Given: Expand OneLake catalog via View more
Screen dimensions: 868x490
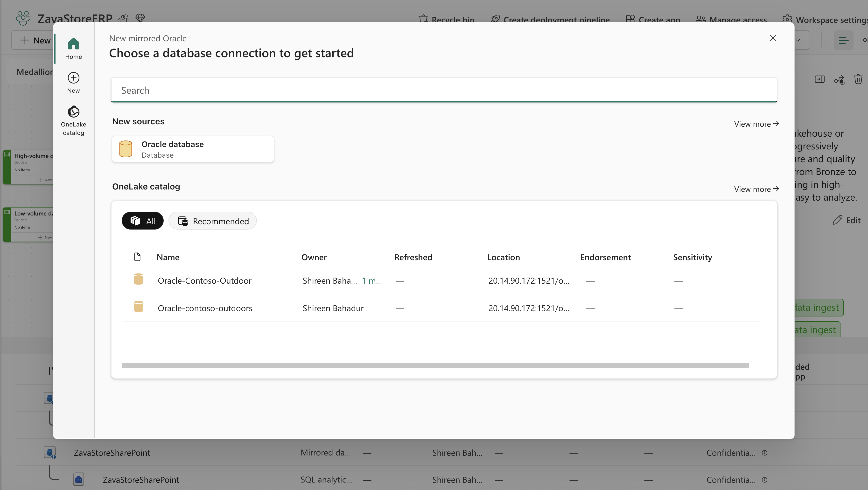Looking at the screenshot, I should [x=756, y=189].
